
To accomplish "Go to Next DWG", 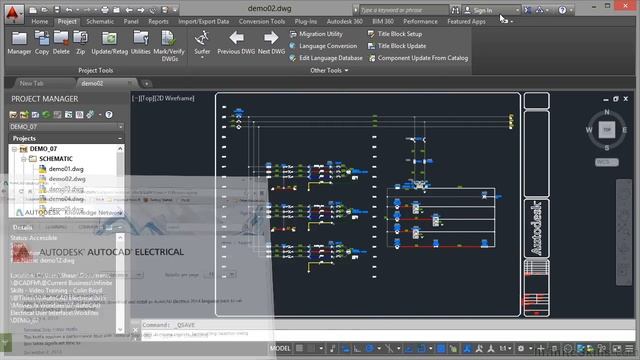I will click(271, 42).
